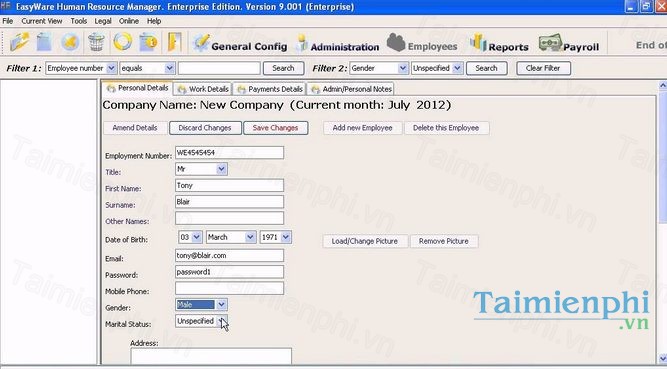Expand the Filter 1 Employee number dropdown
The width and height of the screenshot is (667, 369).
111,68
